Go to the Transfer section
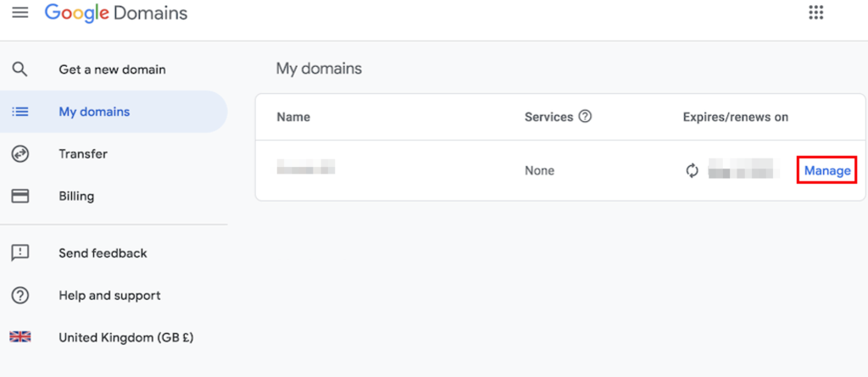This screenshot has height=377, width=868. pos(83,154)
